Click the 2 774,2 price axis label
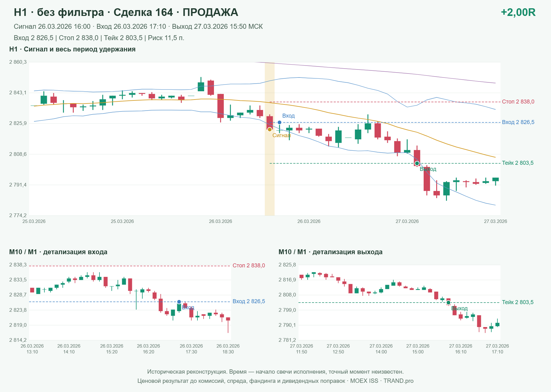The width and height of the screenshot is (551, 392). (18, 215)
